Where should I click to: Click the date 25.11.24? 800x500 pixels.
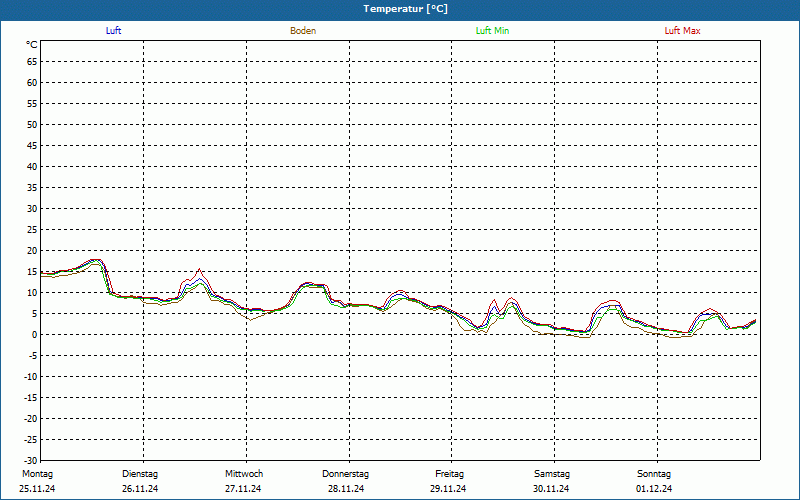click(37, 489)
